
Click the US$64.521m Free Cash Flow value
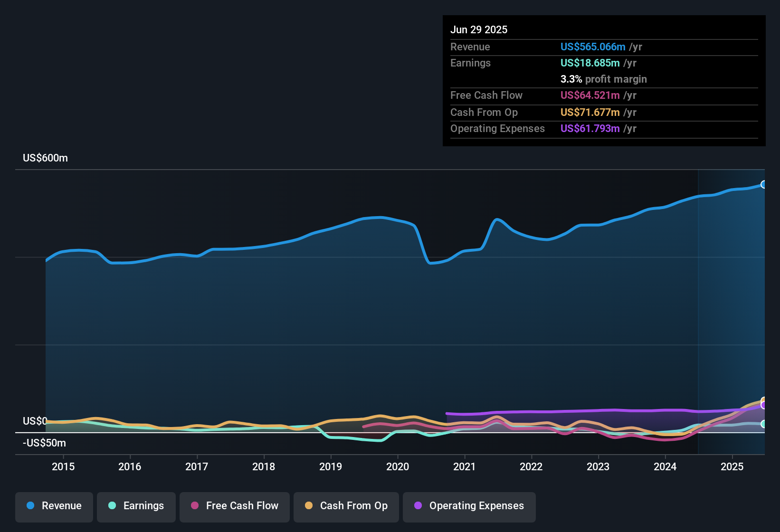[590, 95]
